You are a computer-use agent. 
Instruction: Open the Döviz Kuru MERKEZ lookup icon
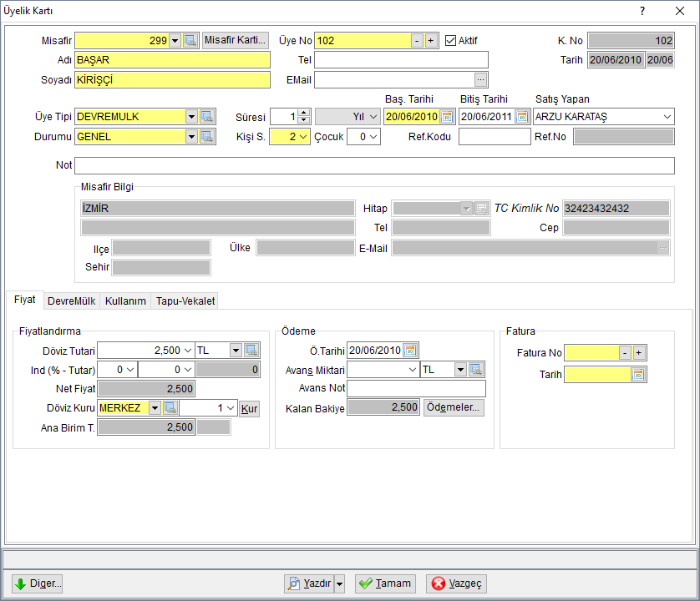(x=170, y=408)
